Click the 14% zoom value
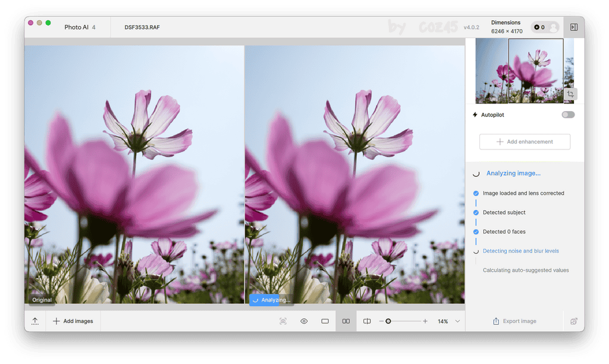This screenshot has height=364, width=609. pyautogui.click(x=442, y=321)
